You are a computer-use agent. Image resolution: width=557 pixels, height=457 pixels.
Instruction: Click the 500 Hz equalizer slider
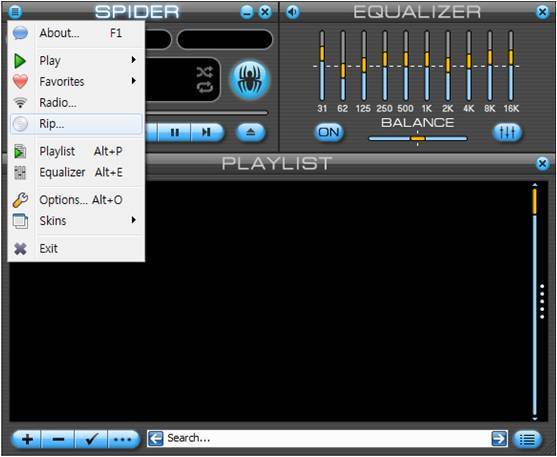click(406, 66)
